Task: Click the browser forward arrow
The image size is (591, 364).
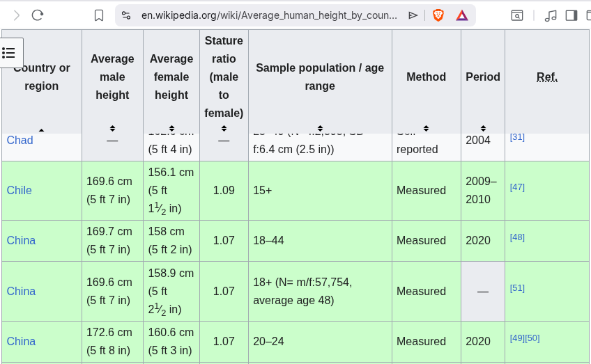Action: (17, 15)
